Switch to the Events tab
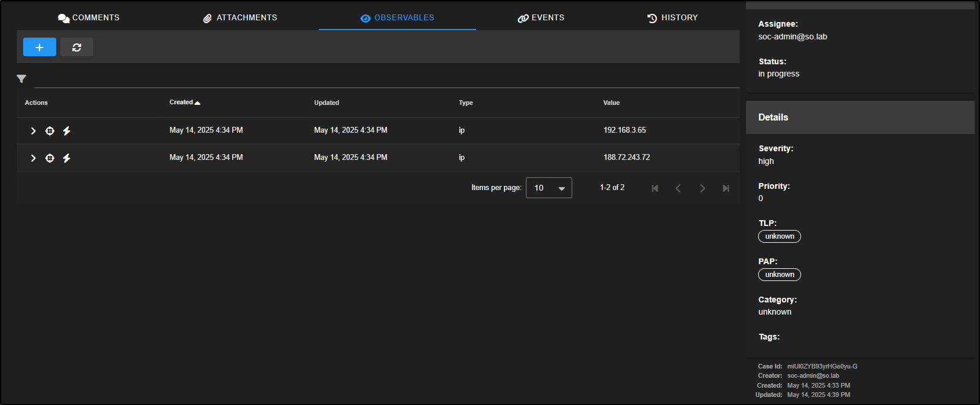Image resolution: width=980 pixels, height=405 pixels. [541, 18]
